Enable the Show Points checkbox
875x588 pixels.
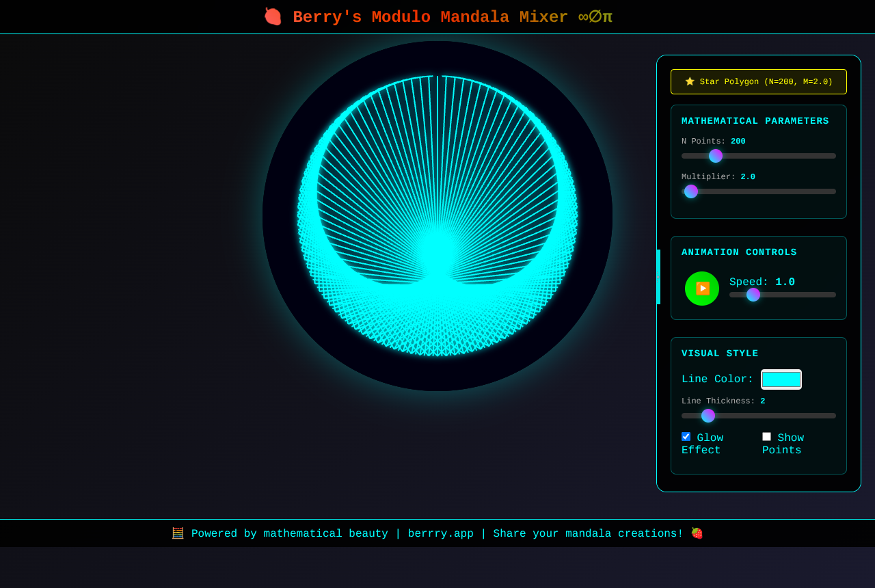click(766, 437)
